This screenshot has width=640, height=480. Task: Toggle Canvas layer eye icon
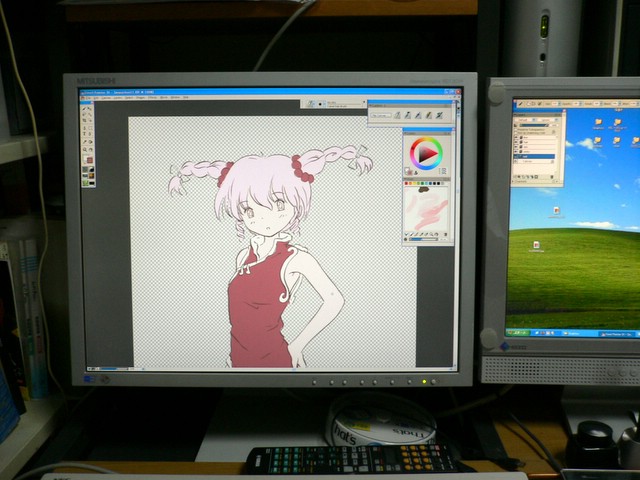coord(516,161)
